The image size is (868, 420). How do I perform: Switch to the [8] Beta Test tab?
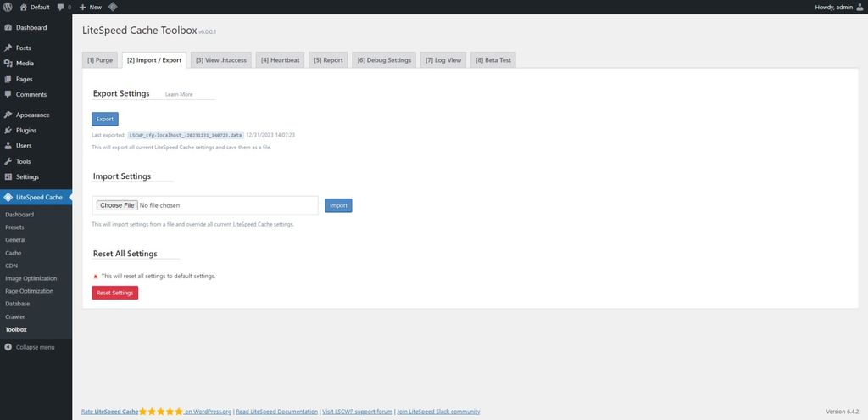493,60
